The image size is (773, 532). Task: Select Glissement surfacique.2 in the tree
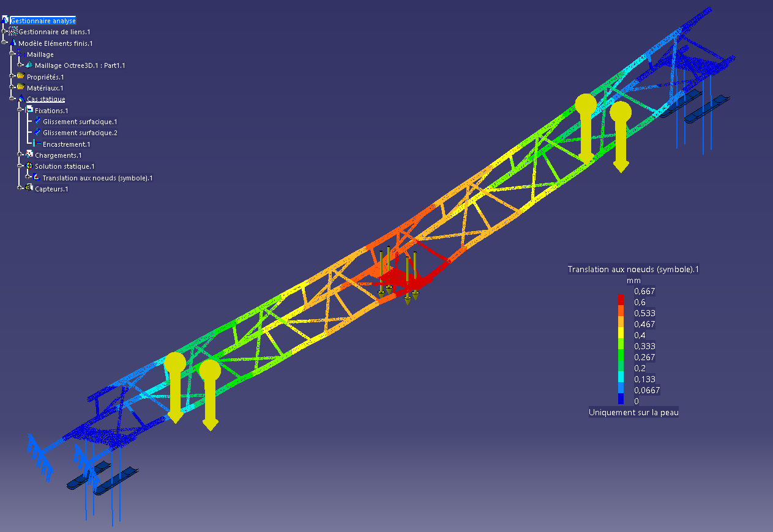click(x=80, y=133)
